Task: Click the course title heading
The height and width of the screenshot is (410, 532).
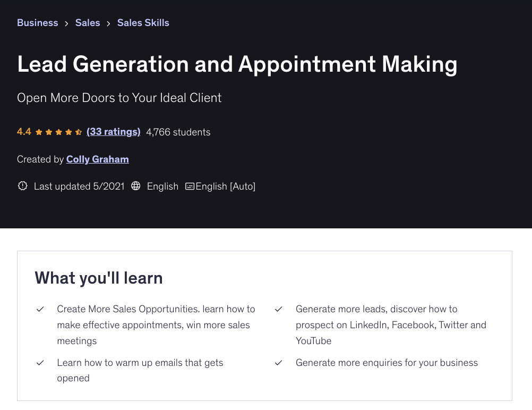Action: 237,64
